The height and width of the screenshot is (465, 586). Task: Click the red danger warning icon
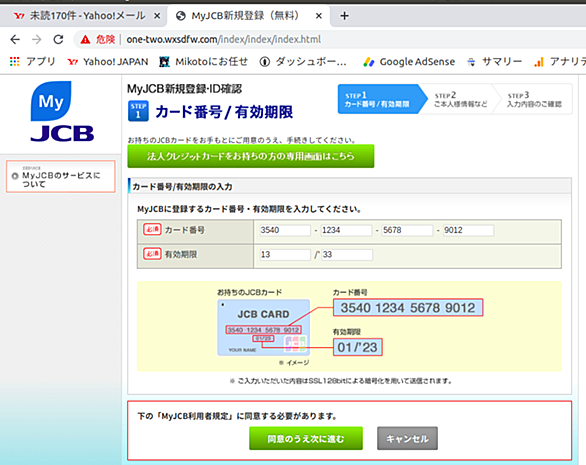click(x=86, y=39)
